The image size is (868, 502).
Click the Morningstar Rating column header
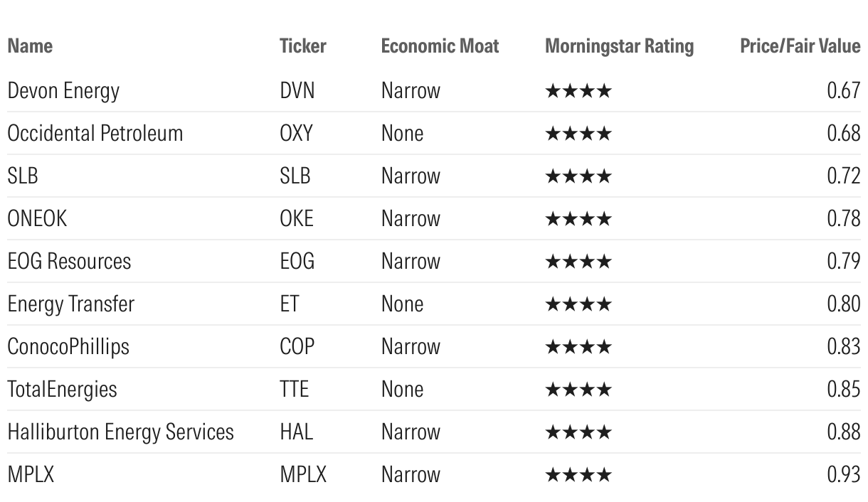click(x=619, y=46)
